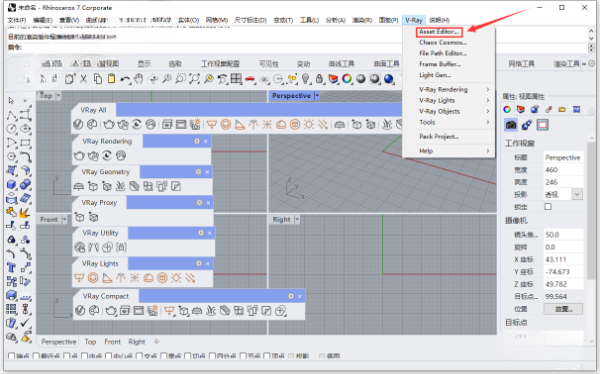The width and height of the screenshot is (600, 374).
Task: Close the VRay Proxy floating toolbar
Action: pyautogui.click(x=208, y=203)
